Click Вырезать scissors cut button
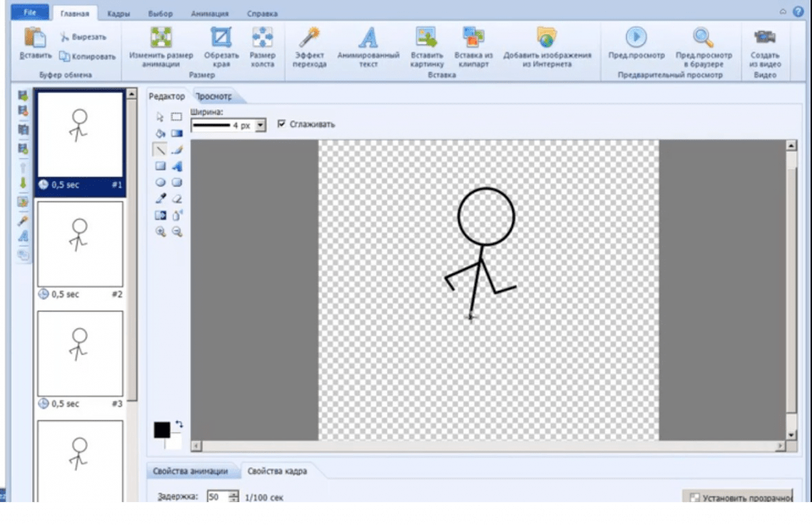812x525 pixels. (x=82, y=37)
